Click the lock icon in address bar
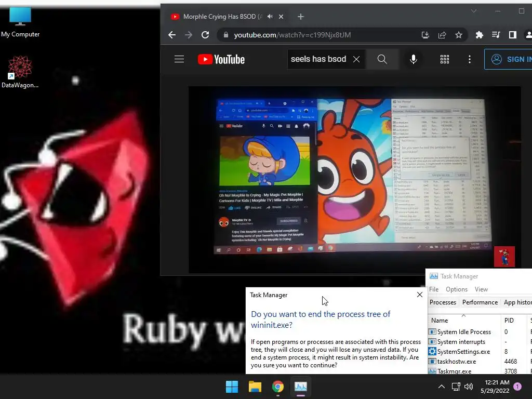 click(x=226, y=35)
